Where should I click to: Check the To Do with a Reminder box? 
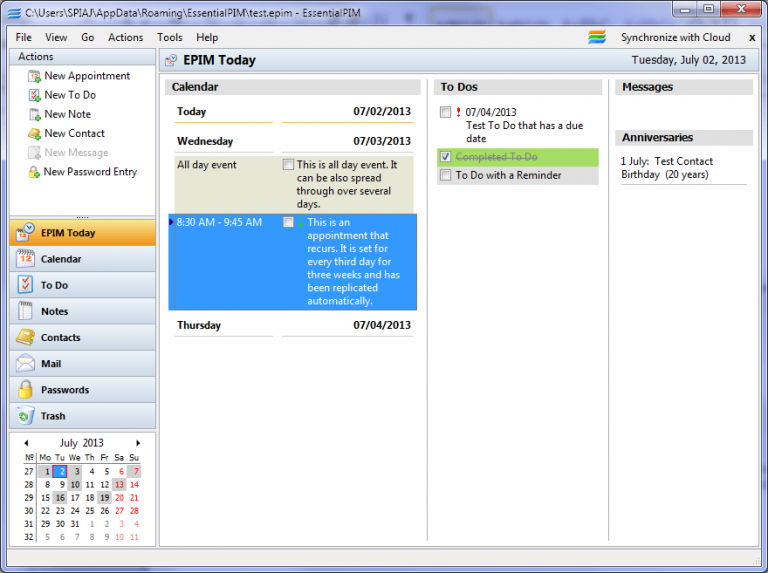(445, 175)
